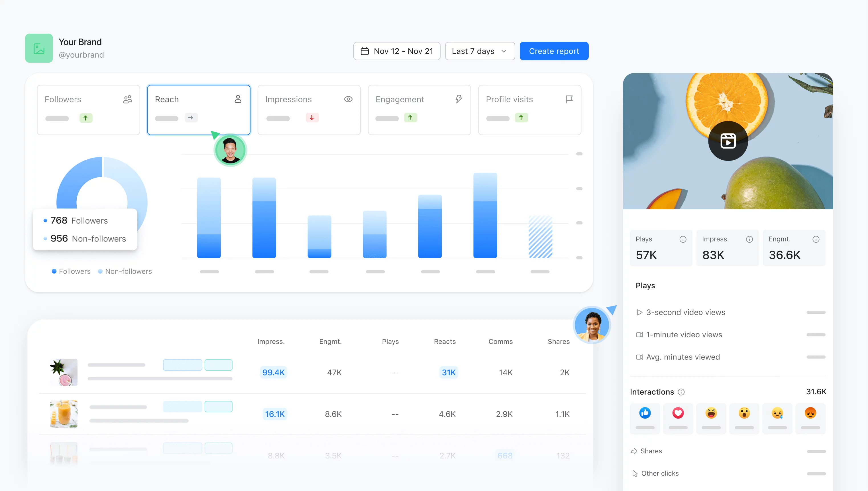The width and height of the screenshot is (868, 491).
Task: Click the Followers metric icon
Action: coord(128,99)
